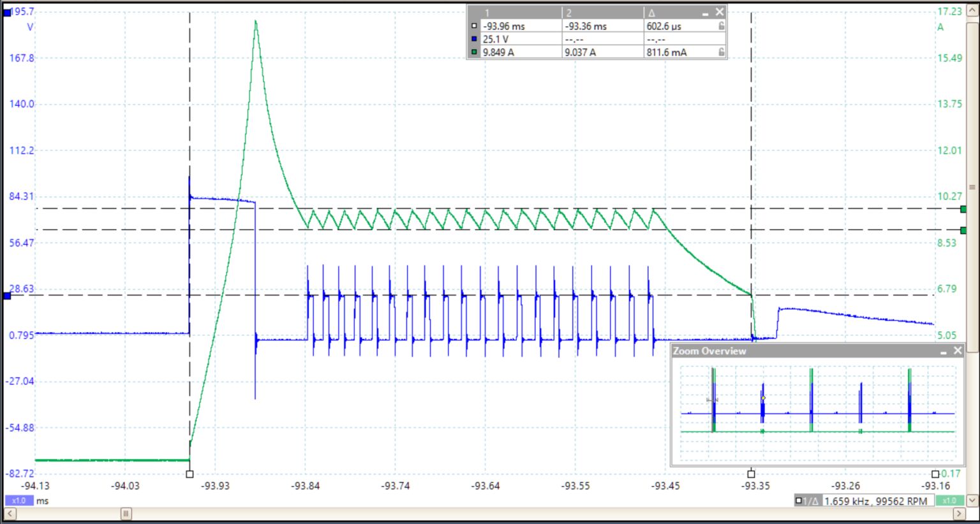Click the horizontal scrollbar thumb
Viewport: 980px width, 524px height.
tap(126, 514)
